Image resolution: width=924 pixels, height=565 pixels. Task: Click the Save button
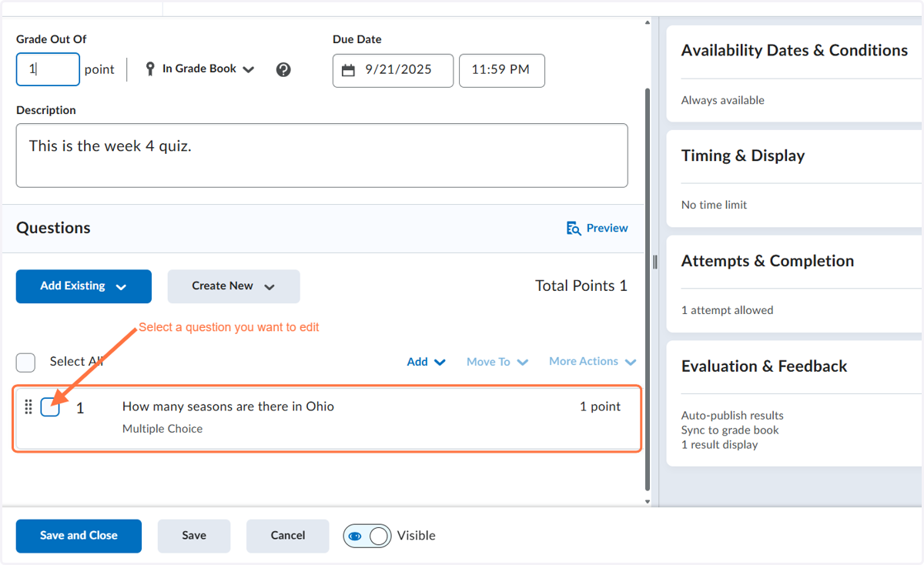tap(194, 536)
